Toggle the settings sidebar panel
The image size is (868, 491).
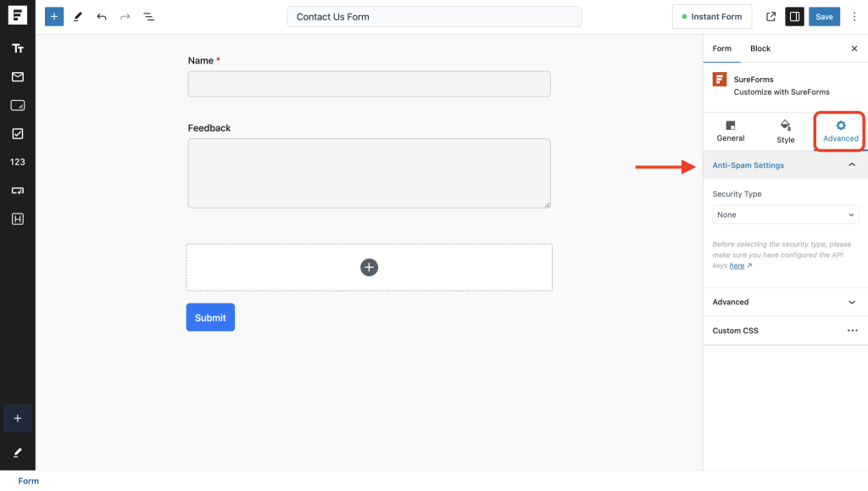(x=794, y=17)
